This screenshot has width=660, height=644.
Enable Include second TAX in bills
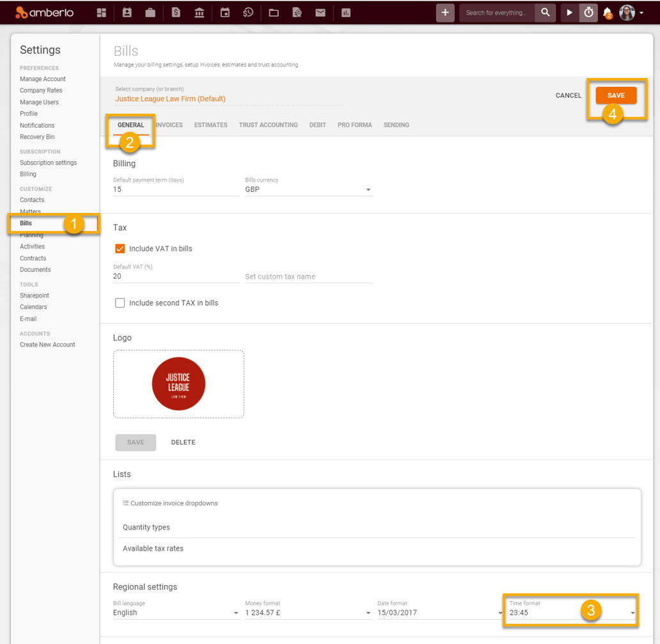click(x=120, y=303)
